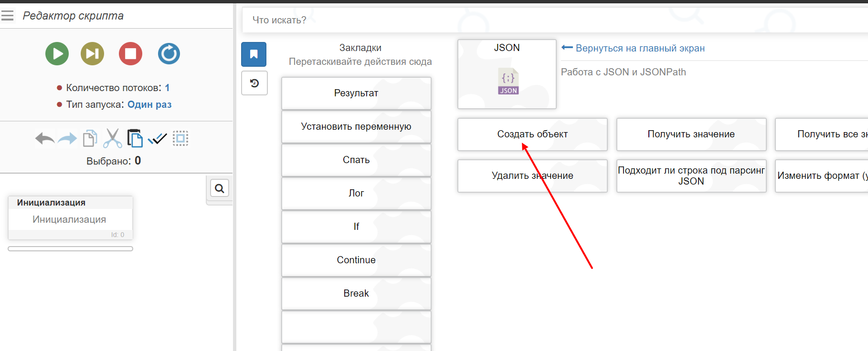Choose the Установить переменную bookmark action

point(356,127)
